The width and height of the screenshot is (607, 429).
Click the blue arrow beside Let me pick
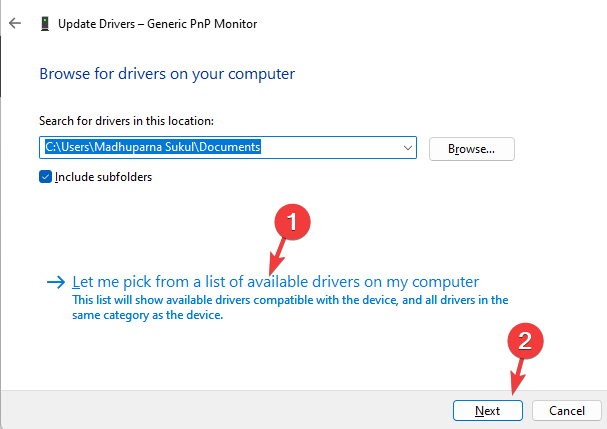tap(54, 282)
